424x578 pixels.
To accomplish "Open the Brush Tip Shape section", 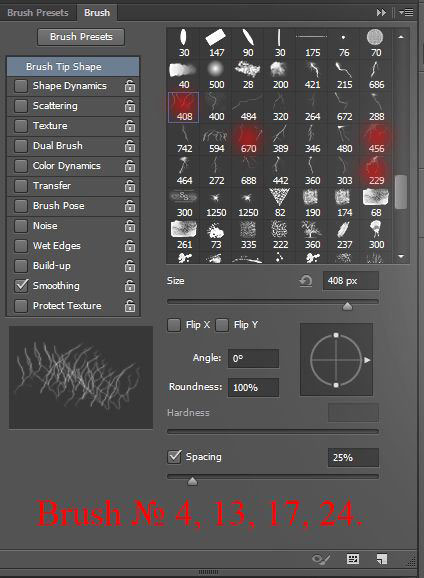I will [x=73, y=67].
